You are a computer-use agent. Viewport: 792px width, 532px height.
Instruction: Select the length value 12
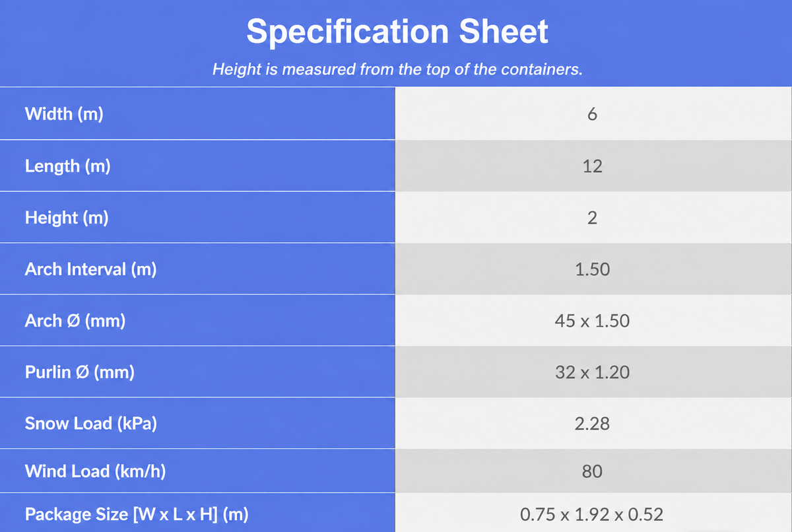(593, 166)
